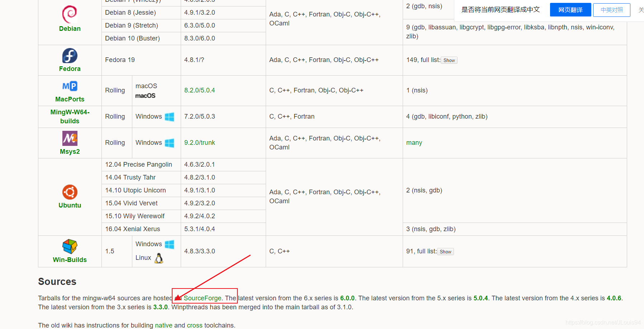Open the 'many' packages link
Image resolution: width=644 pixels, height=329 pixels.
click(414, 143)
